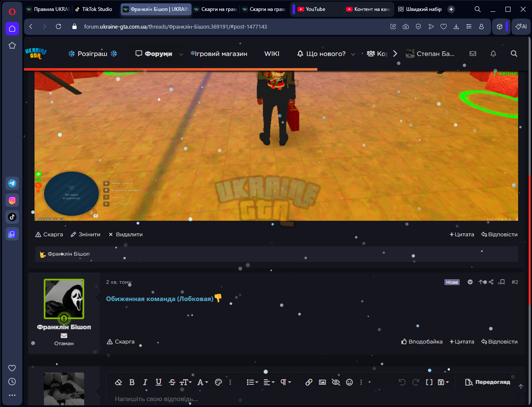532x407 pixels.
Task: Open emoji smilies picker in editor
Action: (x=349, y=382)
